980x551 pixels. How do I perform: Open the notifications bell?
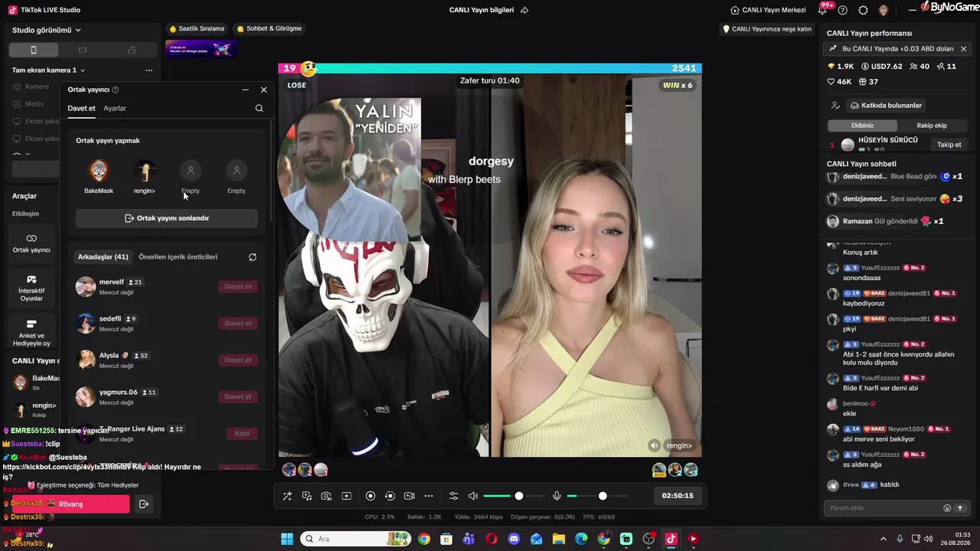(823, 10)
